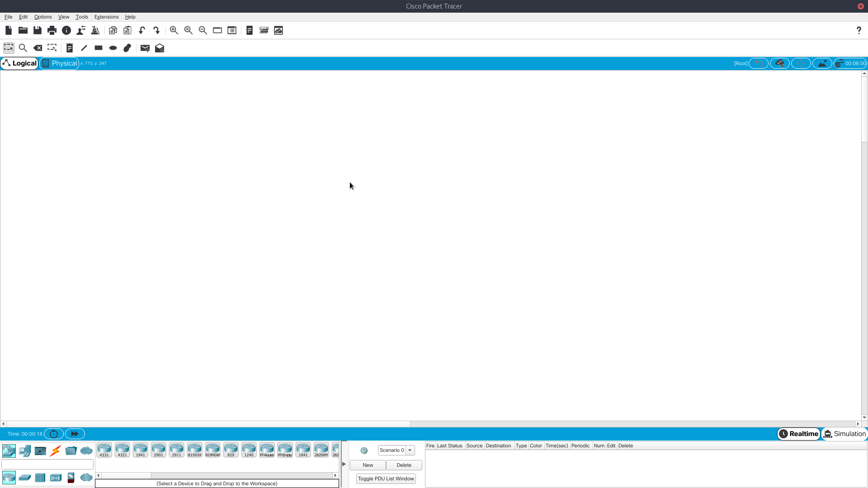The width and height of the screenshot is (868, 488).
Task: Select End Devices category
Action: (x=25, y=450)
